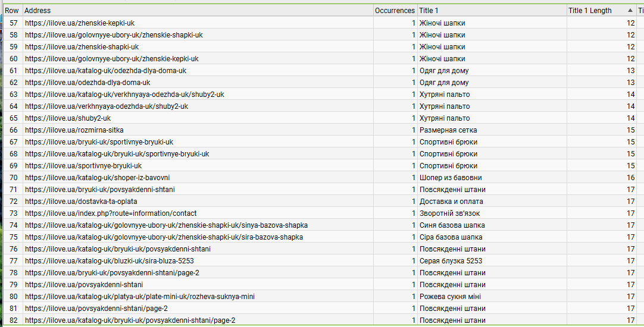
Task: Click the dostavka-ta-oplata address cell
Action: click(81, 202)
